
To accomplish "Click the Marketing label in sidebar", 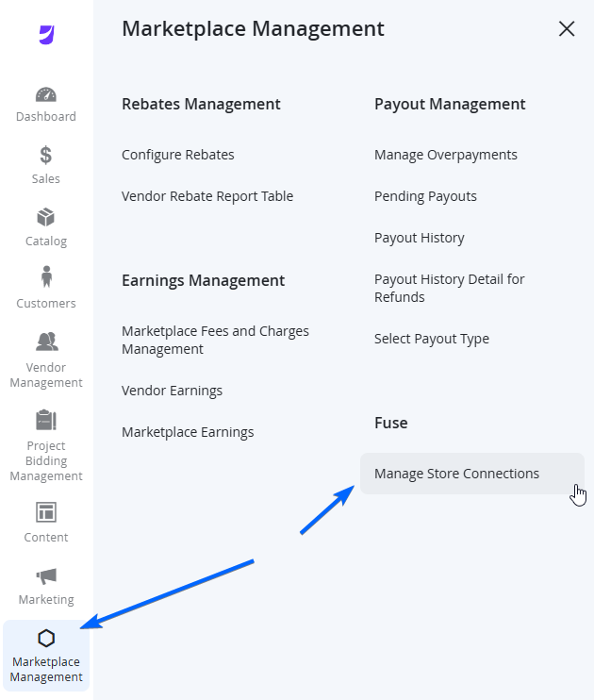I will pos(46,600).
